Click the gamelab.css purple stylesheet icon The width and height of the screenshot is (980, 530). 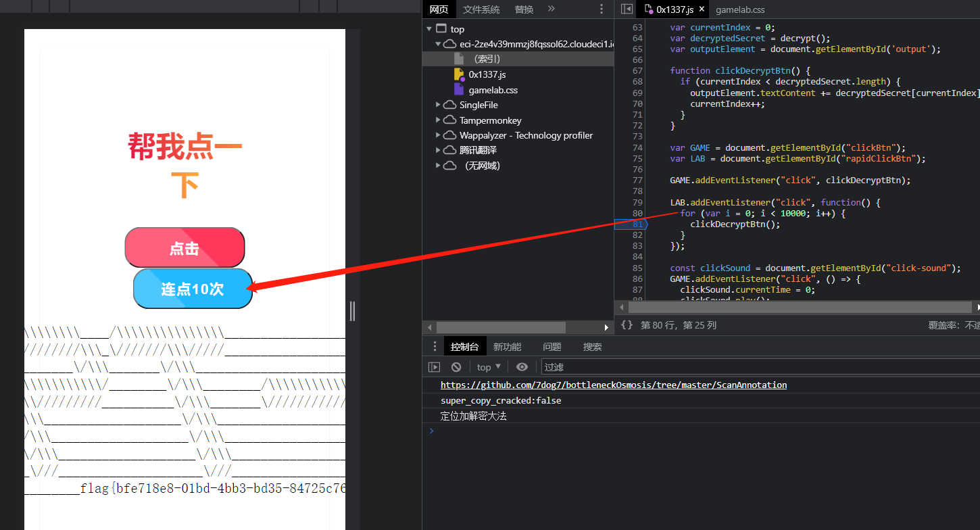click(459, 90)
